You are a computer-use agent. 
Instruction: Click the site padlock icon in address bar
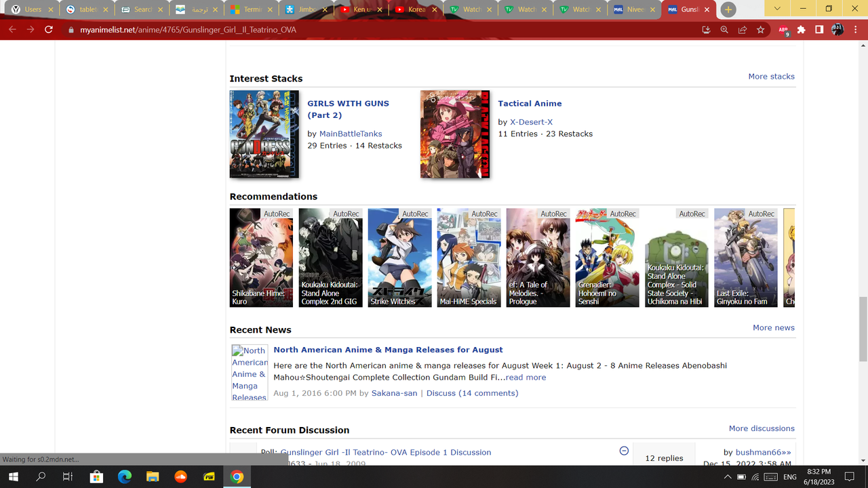pyautogui.click(x=71, y=30)
